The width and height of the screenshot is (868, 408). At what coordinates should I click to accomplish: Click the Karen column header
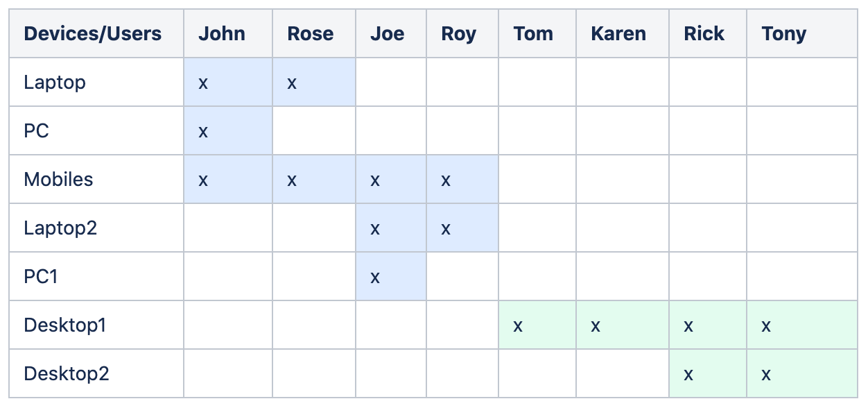[618, 33]
